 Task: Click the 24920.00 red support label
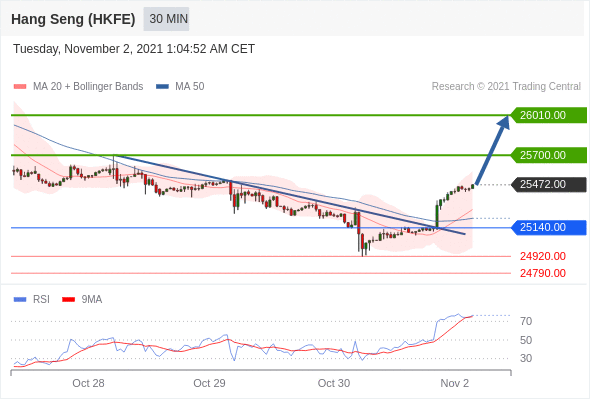[x=543, y=256]
